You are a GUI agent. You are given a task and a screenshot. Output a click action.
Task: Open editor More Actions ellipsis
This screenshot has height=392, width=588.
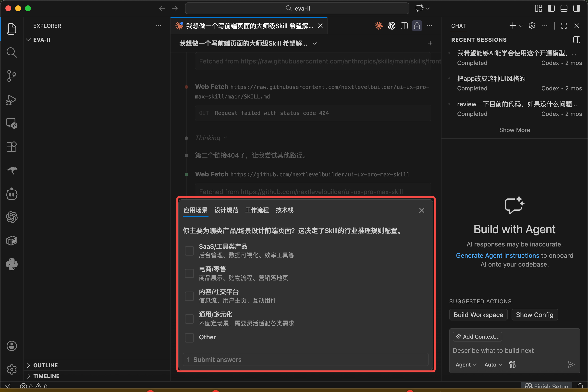pos(430,26)
